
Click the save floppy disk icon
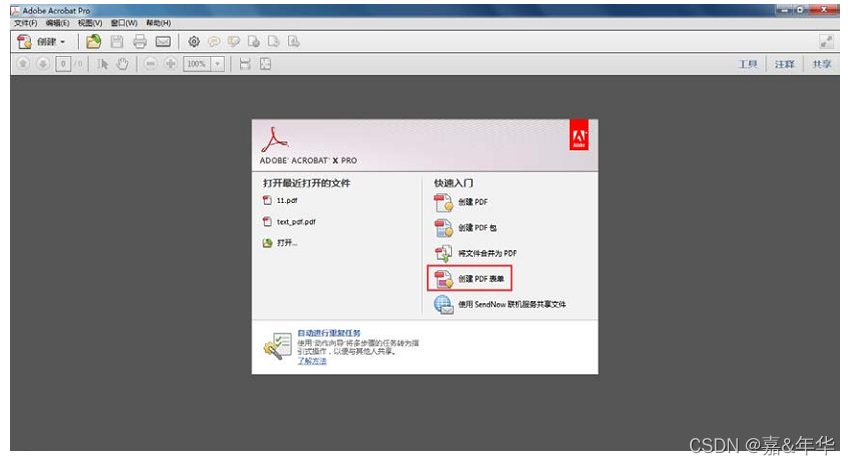(x=117, y=41)
